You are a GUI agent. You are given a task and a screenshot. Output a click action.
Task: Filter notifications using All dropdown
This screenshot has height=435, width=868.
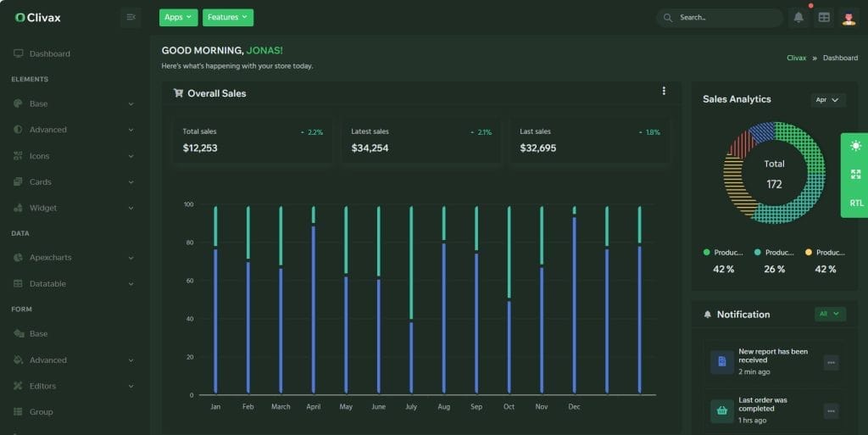[830, 314]
